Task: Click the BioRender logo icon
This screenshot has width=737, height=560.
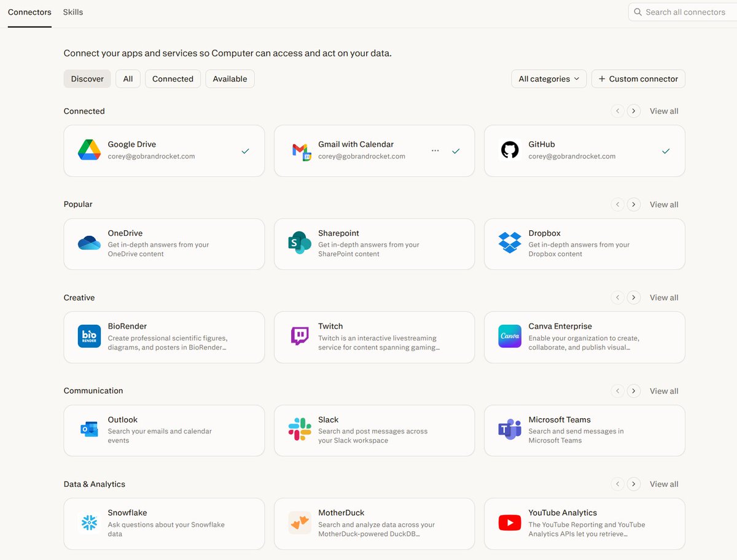Action: [x=89, y=336]
